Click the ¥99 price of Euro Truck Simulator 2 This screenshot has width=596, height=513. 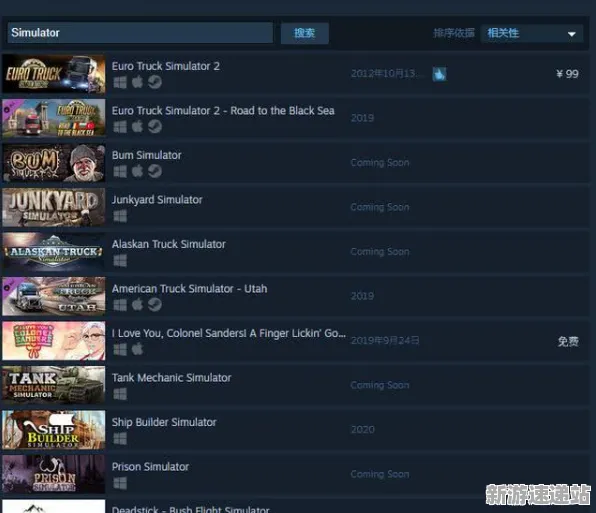(567, 74)
